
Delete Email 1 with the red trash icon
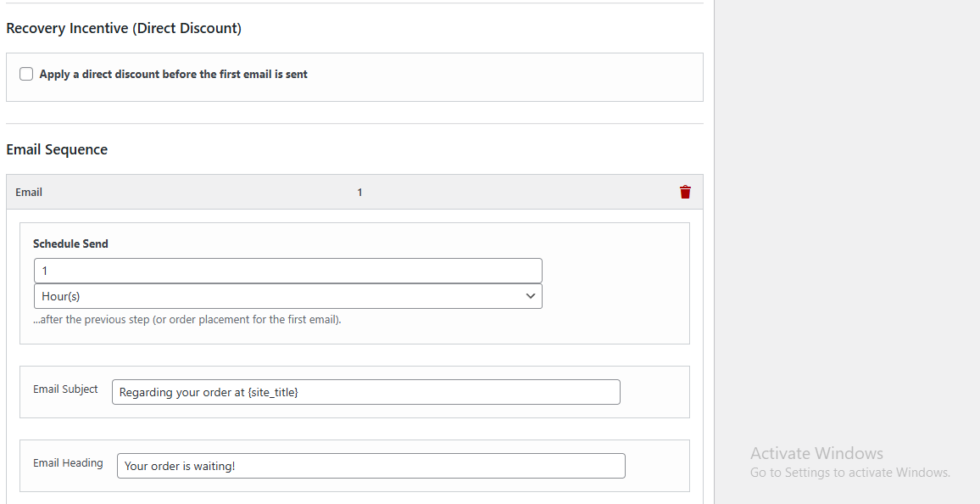coord(685,192)
